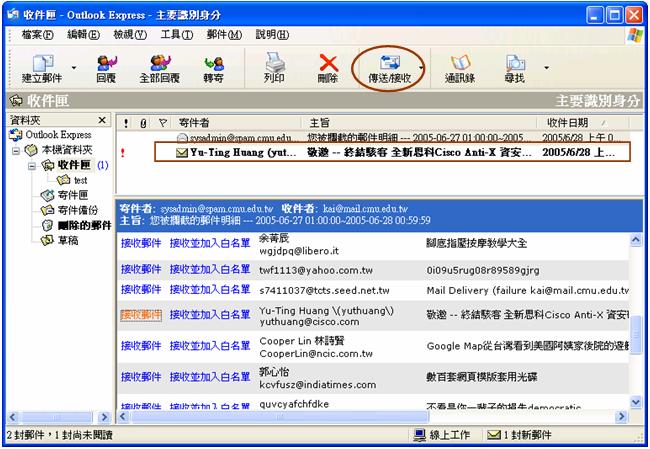Open the 說明(H) menu
Screen dimensions: 650x449
[x=272, y=35]
